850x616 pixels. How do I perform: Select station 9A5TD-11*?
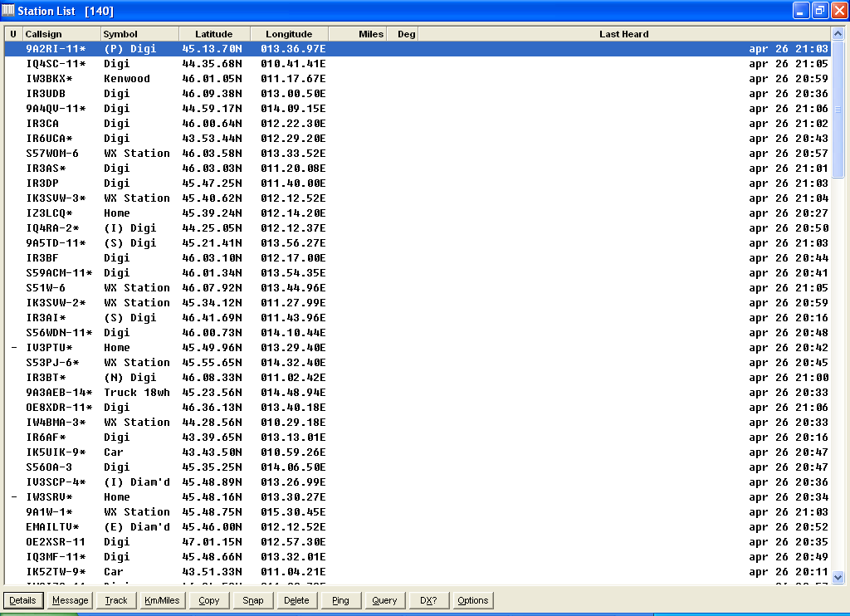click(418, 243)
